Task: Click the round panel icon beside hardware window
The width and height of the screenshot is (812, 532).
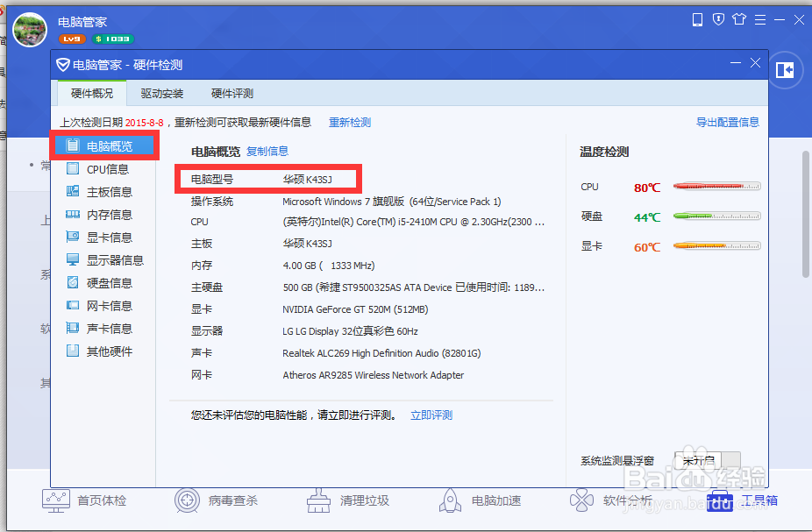Action: click(785, 70)
